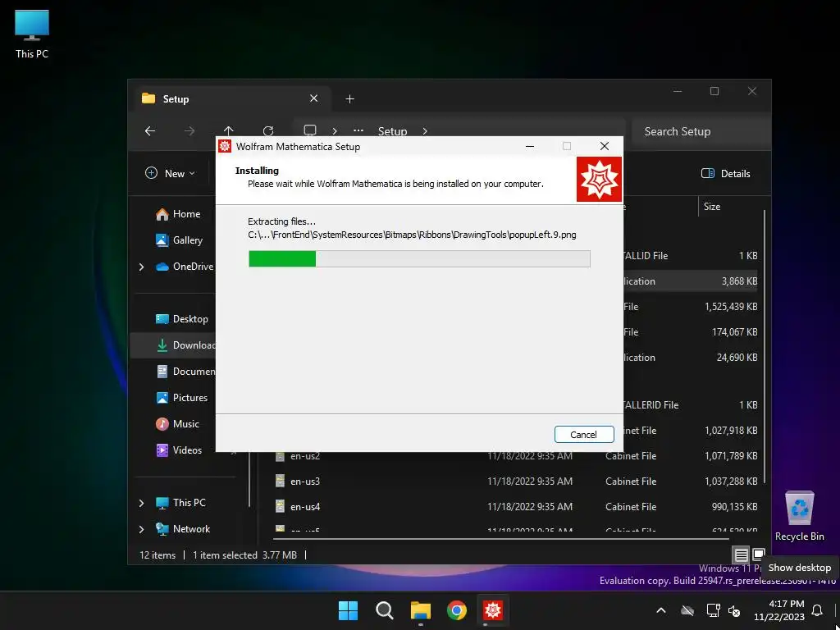Go back in File Explorer
This screenshot has height=630, width=840.
[x=150, y=131]
